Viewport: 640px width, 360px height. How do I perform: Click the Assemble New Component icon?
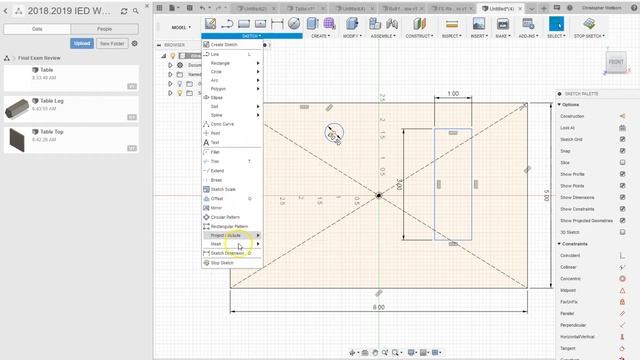point(375,24)
